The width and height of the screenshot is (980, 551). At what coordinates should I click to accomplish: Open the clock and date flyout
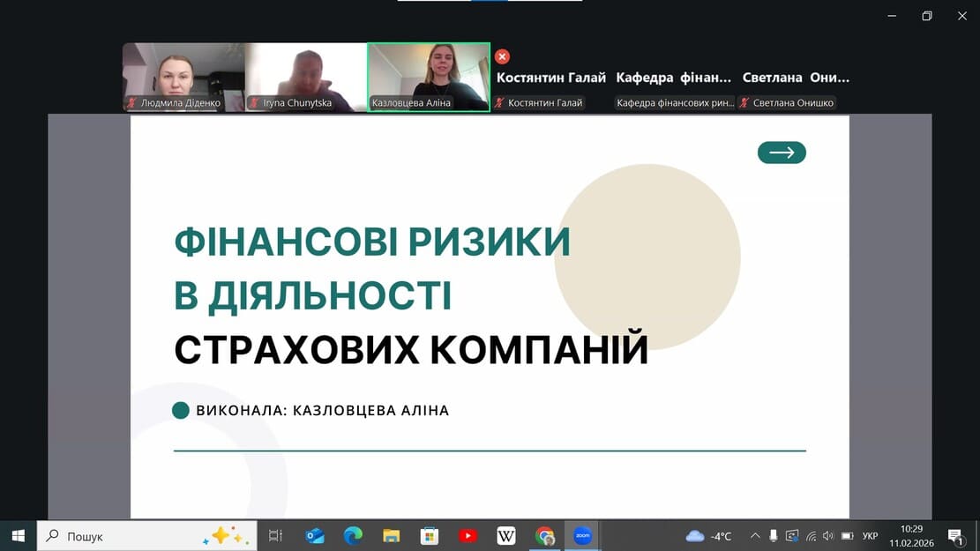tap(911, 535)
